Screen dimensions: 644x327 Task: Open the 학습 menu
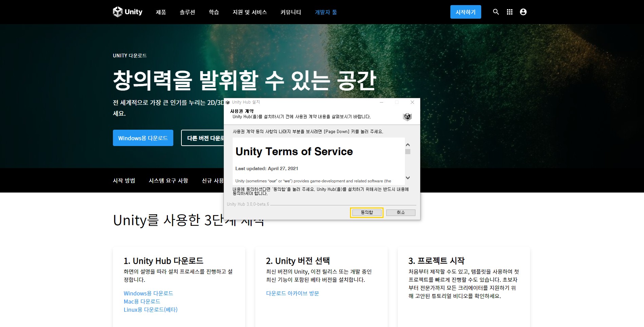point(214,12)
